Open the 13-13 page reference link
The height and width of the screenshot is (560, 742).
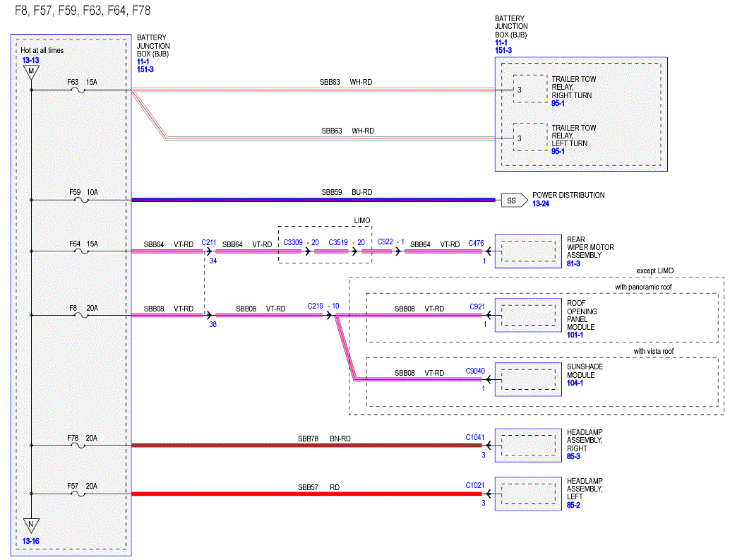31,60
